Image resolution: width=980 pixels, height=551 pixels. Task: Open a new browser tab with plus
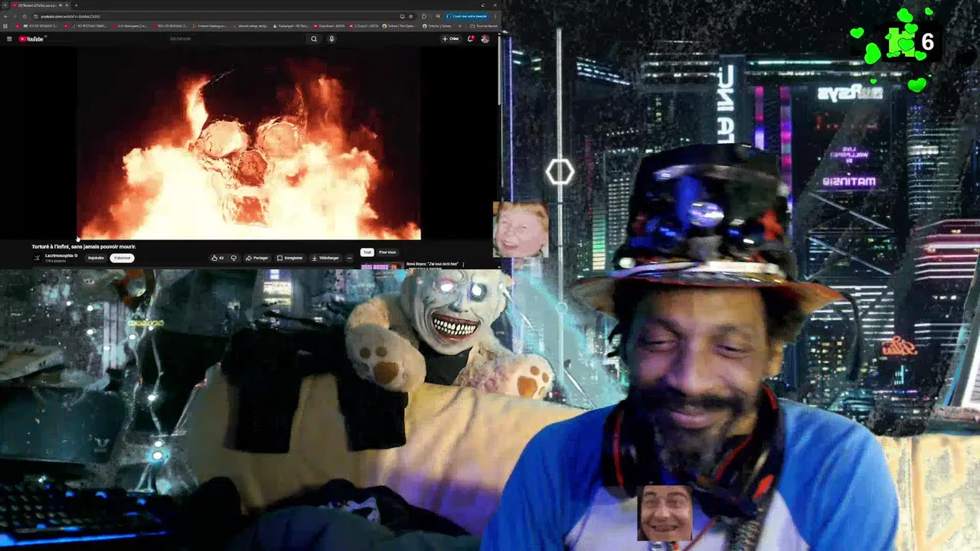pyautogui.click(x=76, y=5)
